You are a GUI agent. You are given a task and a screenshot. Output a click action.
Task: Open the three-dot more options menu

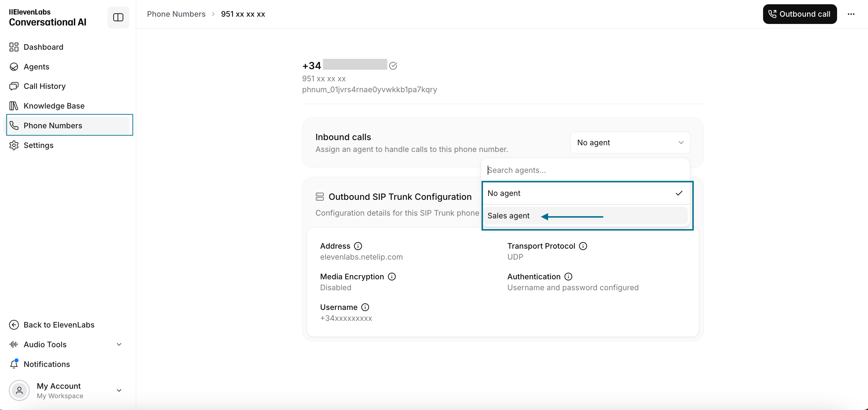click(851, 14)
